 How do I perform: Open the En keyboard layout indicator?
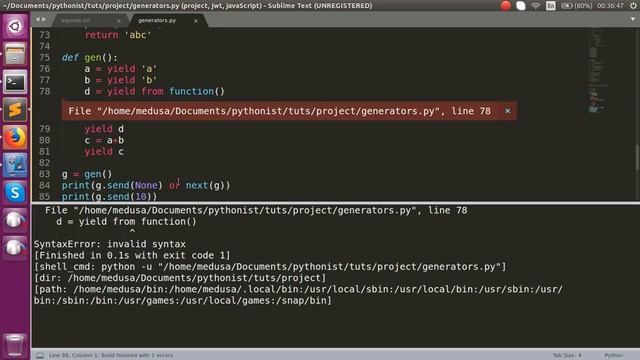(551, 6)
